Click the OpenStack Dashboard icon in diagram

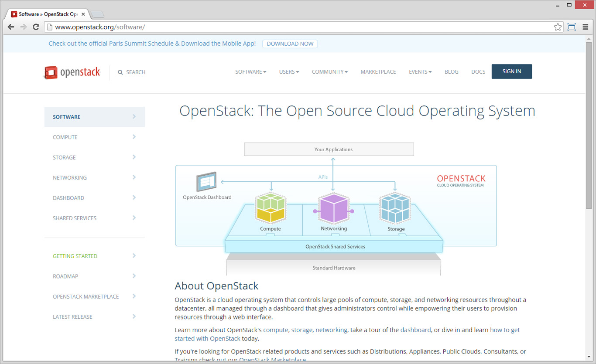pos(206,182)
